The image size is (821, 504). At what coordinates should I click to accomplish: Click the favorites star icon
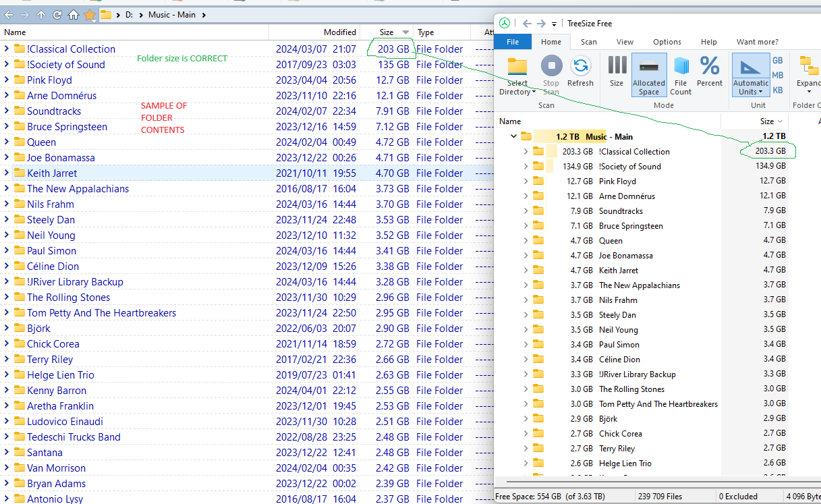89,14
